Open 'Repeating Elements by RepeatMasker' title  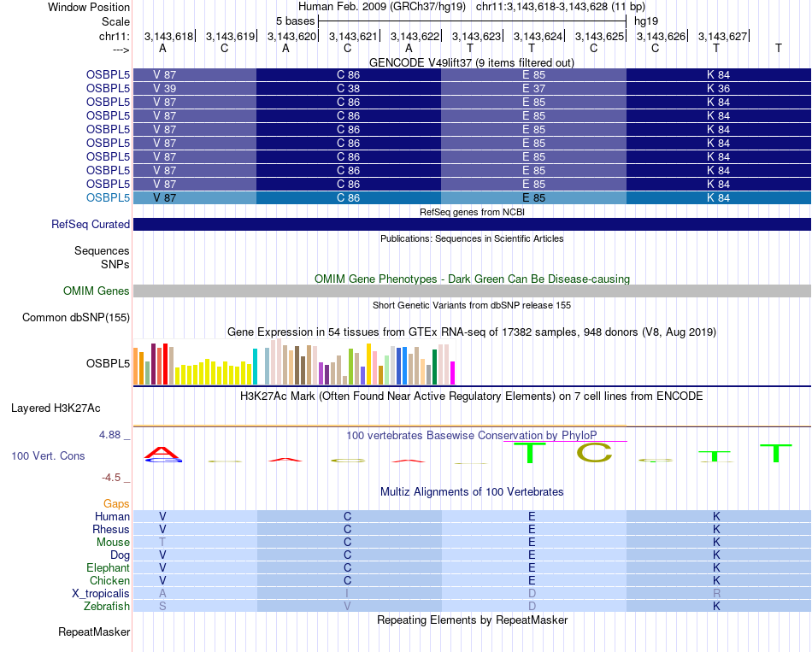click(x=472, y=620)
